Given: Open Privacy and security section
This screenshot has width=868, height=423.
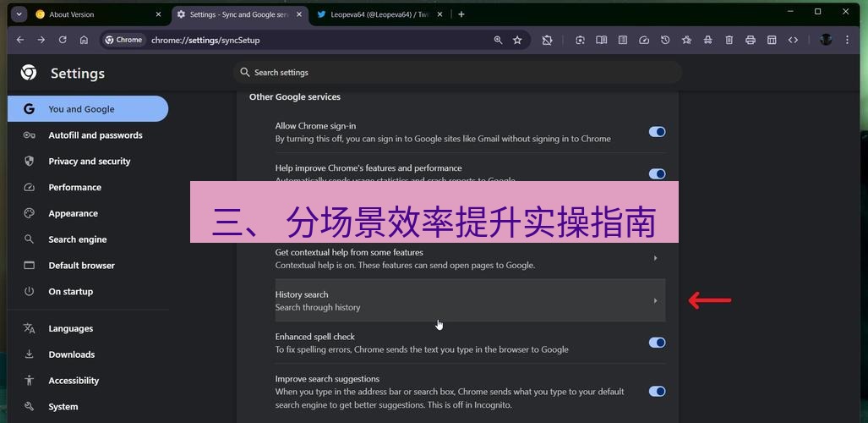Looking at the screenshot, I should [87, 162].
